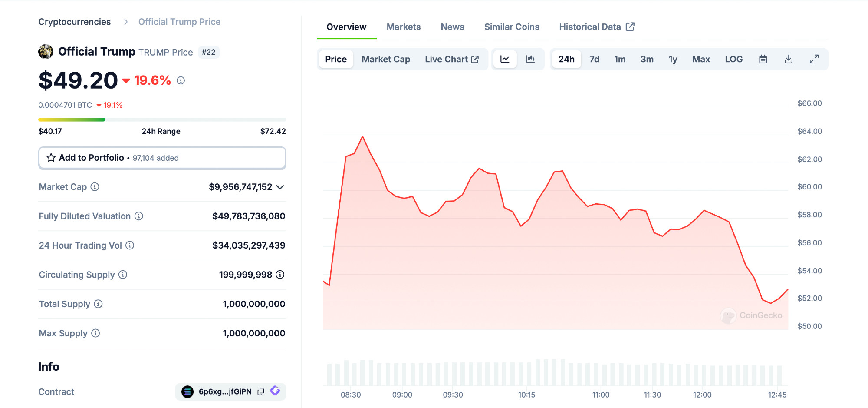Expand chart to fullscreen

(814, 59)
